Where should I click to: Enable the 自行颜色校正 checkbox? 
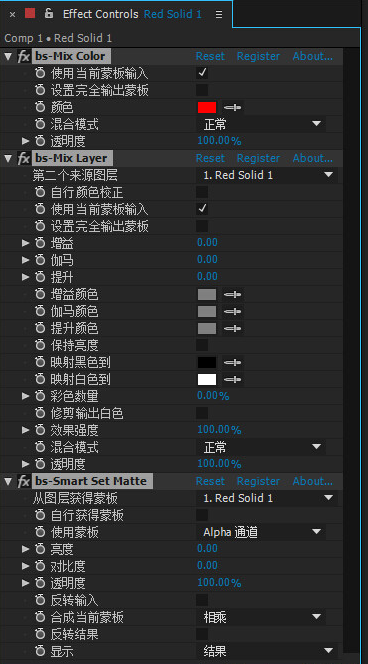pos(202,192)
